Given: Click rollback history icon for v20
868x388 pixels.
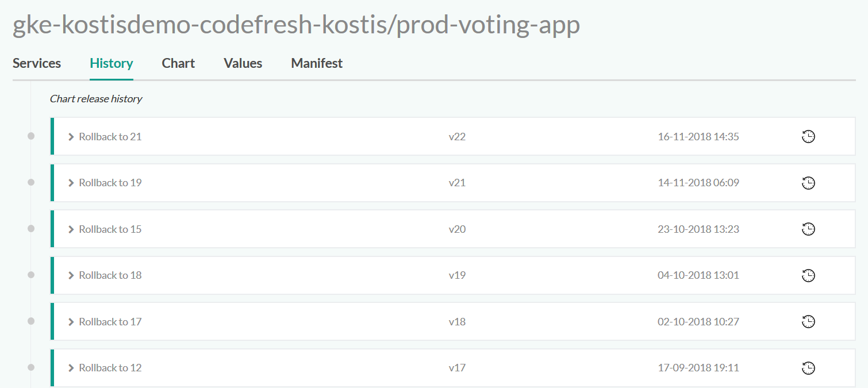Looking at the screenshot, I should (808, 229).
